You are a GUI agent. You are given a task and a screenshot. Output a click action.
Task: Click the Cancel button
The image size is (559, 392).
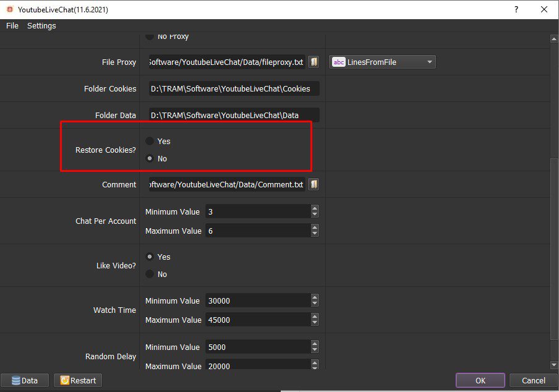tap(533, 380)
